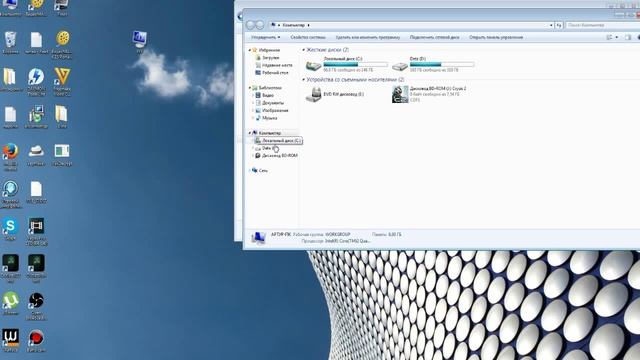Toggle the preview pane toolbar icon
This screenshot has width=640, height=360.
pos(628,37)
